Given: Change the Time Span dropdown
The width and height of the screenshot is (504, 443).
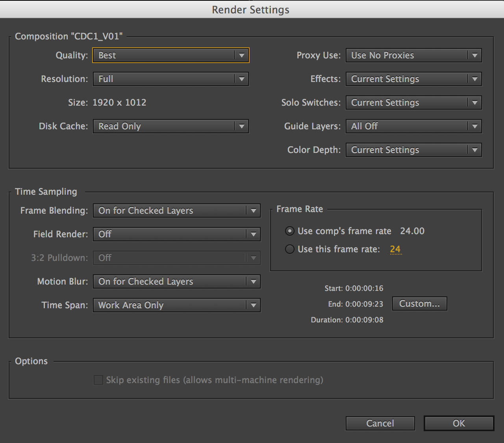Looking at the screenshot, I should pyautogui.click(x=176, y=305).
